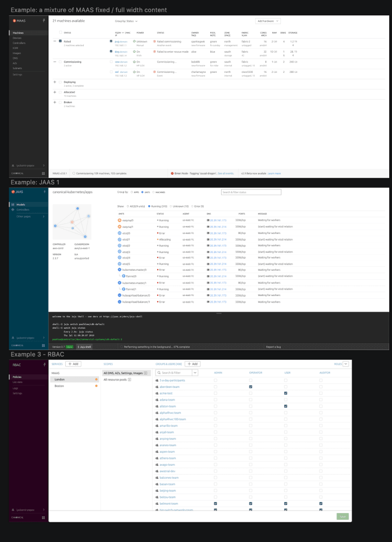
Task: Click the etcd/0 unit icon
Action: [x=119, y=233]
